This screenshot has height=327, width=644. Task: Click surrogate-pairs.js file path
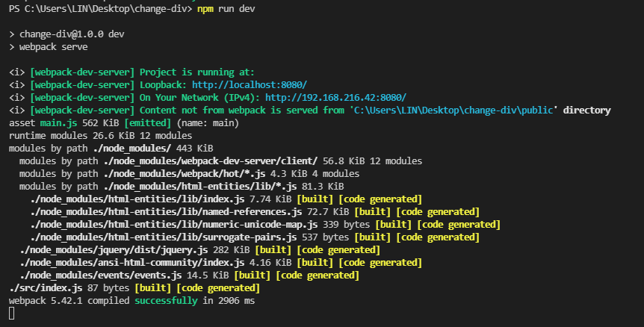pyautogui.click(x=164, y=237)
